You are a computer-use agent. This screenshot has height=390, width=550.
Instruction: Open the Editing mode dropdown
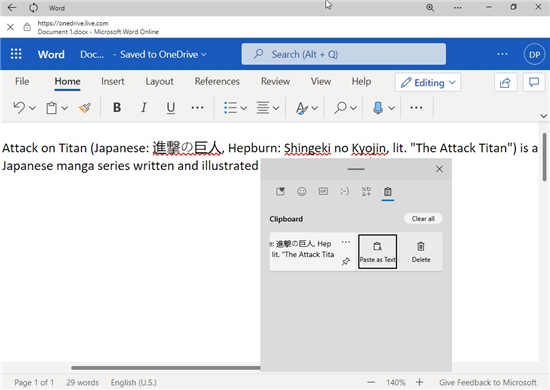[x=428, y=82]
